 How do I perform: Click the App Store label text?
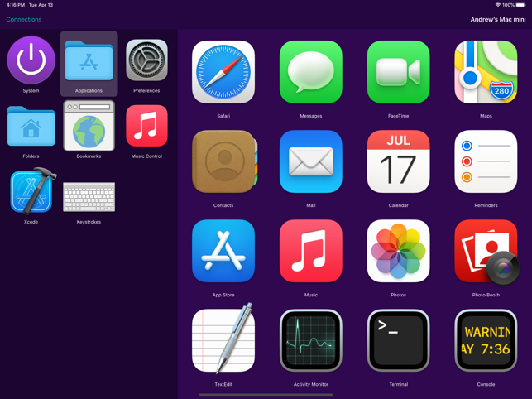coord(223,295)
